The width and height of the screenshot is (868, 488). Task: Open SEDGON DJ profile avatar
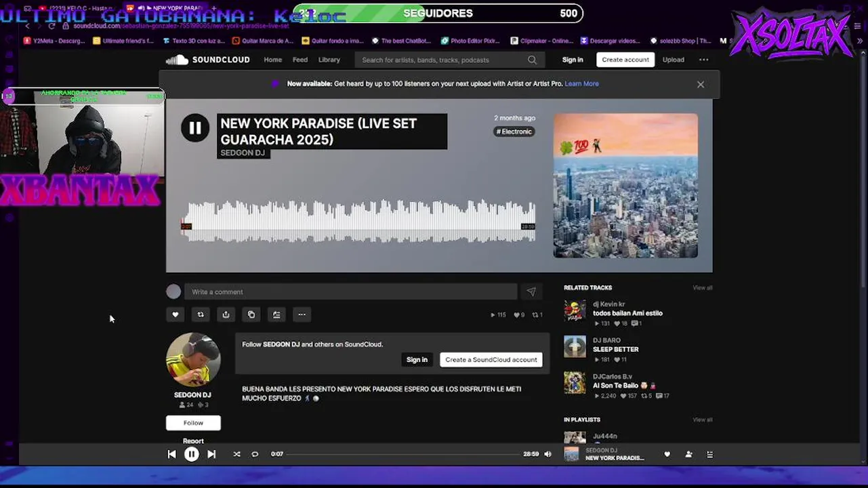(193, 359)
